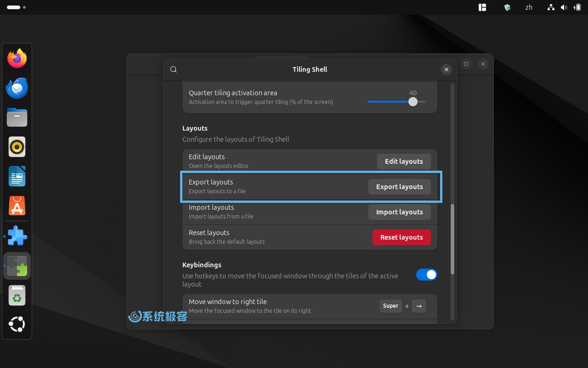Open Ubuntu App Center dock icon
The image size is (588, 368).
coord(17,206)
